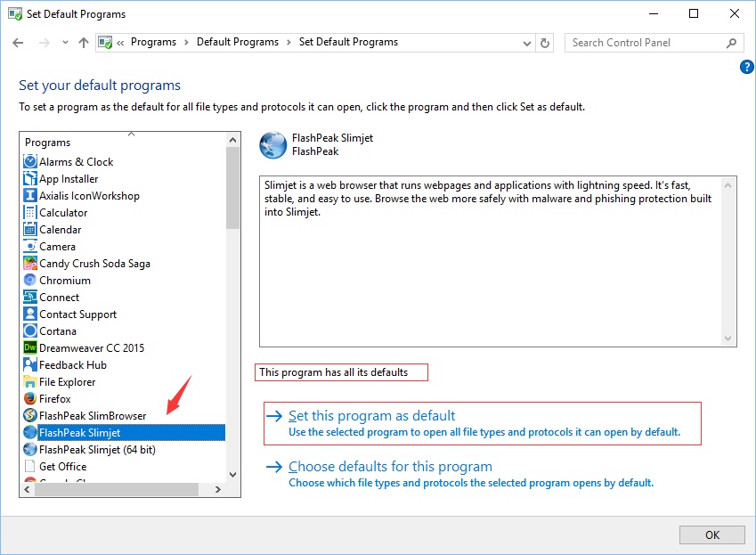The height and width of the screenshot is (555, 756).
Task: Select Contact Support in programs list
Action: (77, 314)
